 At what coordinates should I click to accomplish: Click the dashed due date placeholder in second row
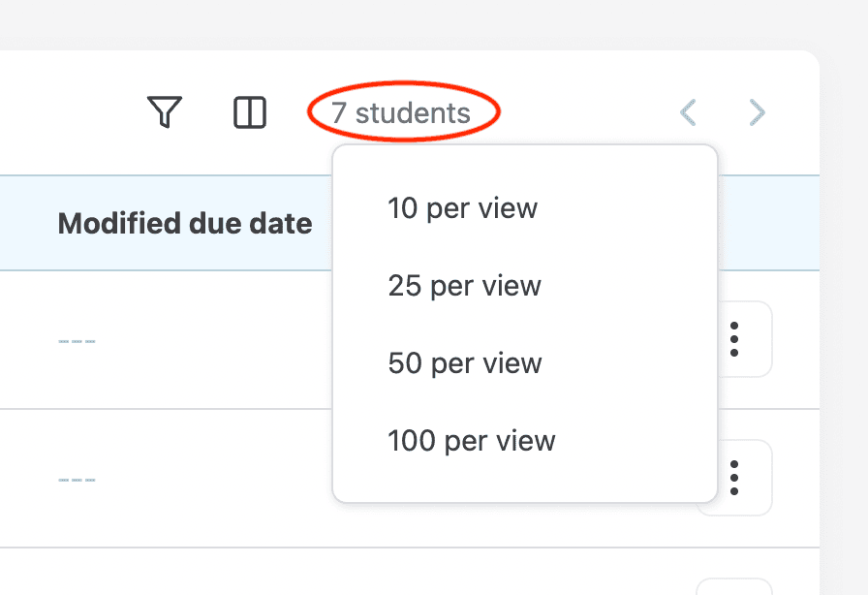pyautogui.click(x=77, y=479)
